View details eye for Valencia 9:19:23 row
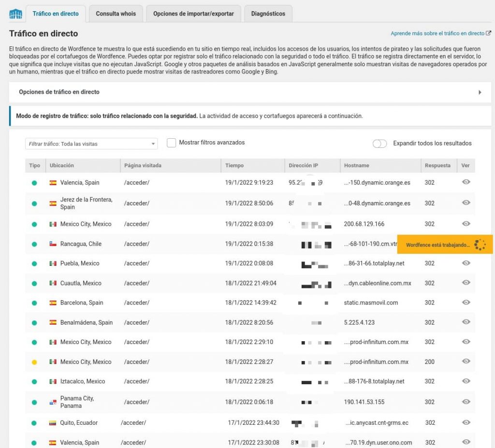The height and width of the screenshot is (448, 495). coord(466,182)
